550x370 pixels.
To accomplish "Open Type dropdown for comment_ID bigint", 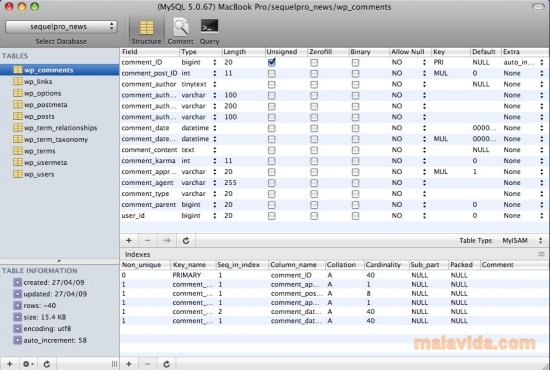I will click(215, 62).
